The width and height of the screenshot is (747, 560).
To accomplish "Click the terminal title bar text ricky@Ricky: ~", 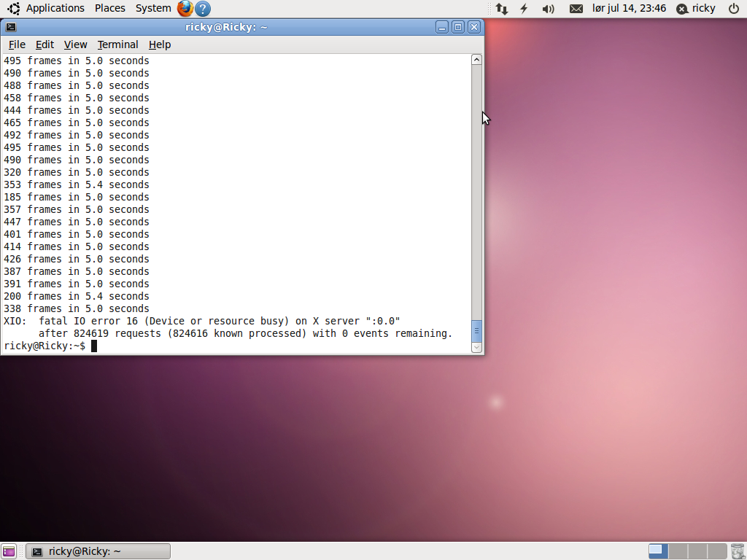I will click(226, 27).
